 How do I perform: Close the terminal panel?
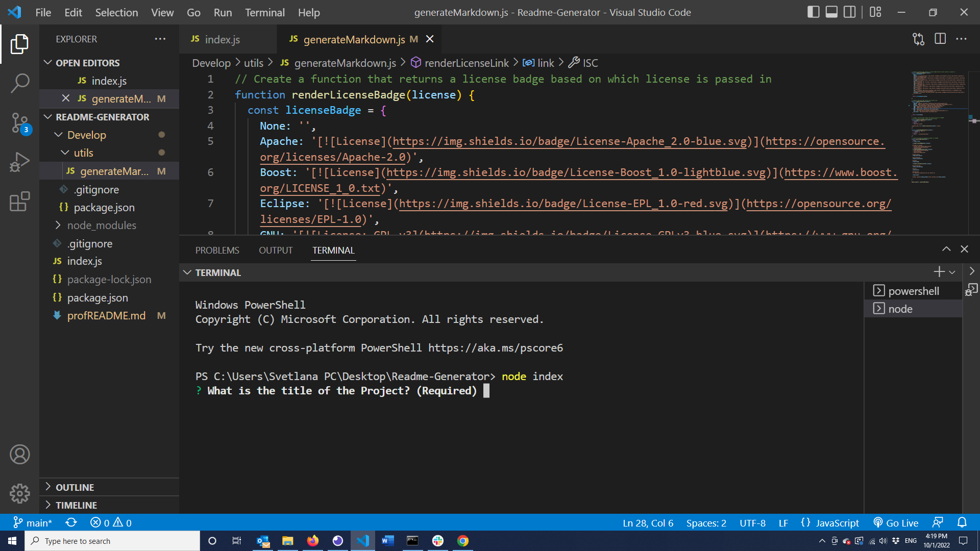[964, 249]
